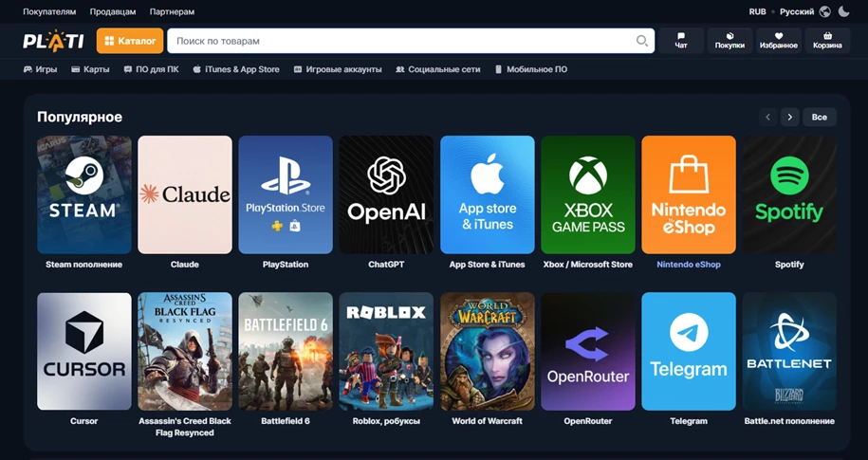This screenshot has height=460, width=868.
Task: Go to iTunes & App Store category
Action: [x=236, y=69]
